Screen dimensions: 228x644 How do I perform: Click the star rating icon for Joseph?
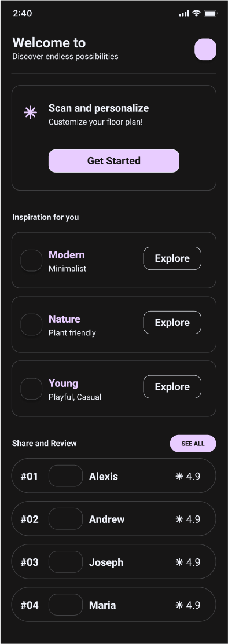(179, 562)
